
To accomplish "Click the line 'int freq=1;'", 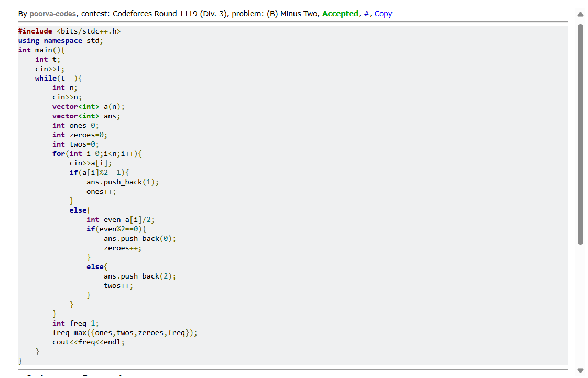I will 76,324.
